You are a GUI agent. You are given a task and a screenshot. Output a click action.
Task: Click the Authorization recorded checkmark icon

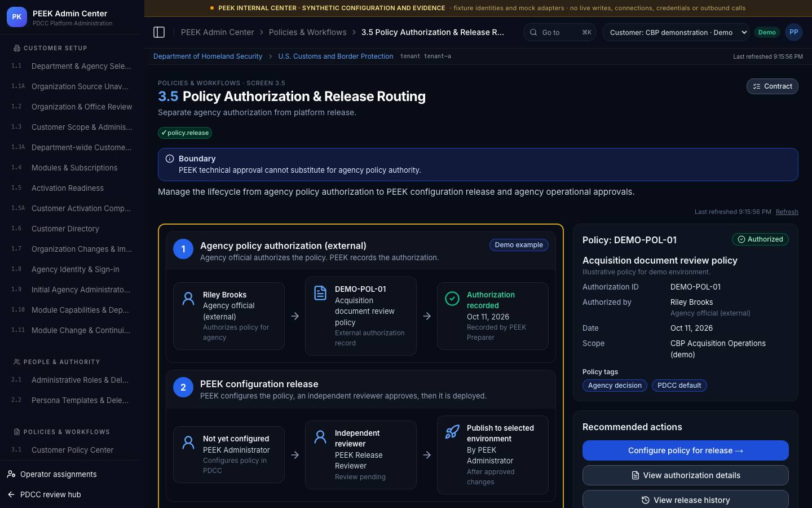tap(452, 299)
